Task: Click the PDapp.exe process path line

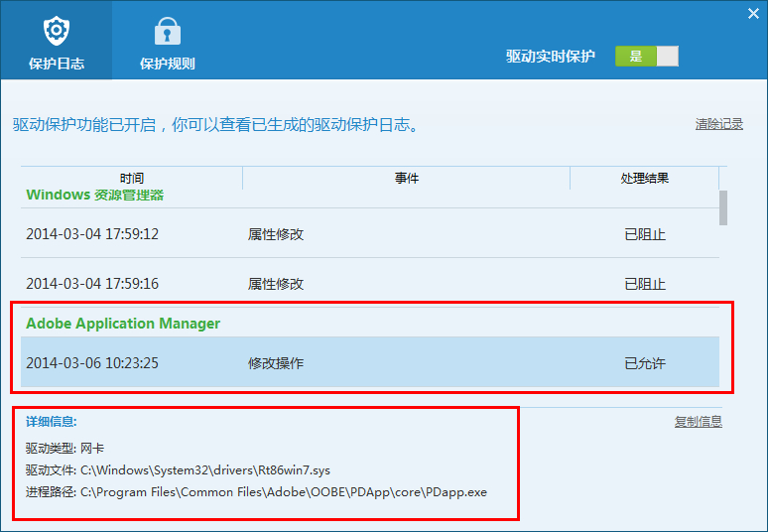Action: (x=256, y=492)
